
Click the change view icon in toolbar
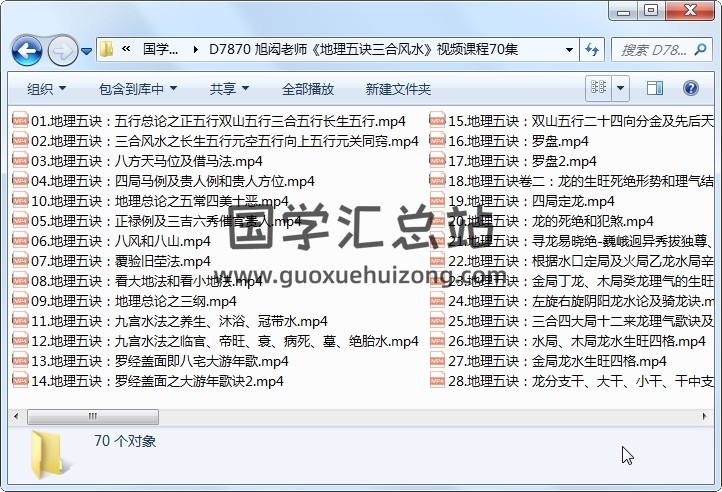pyautogui.click(x=599, y=89)
